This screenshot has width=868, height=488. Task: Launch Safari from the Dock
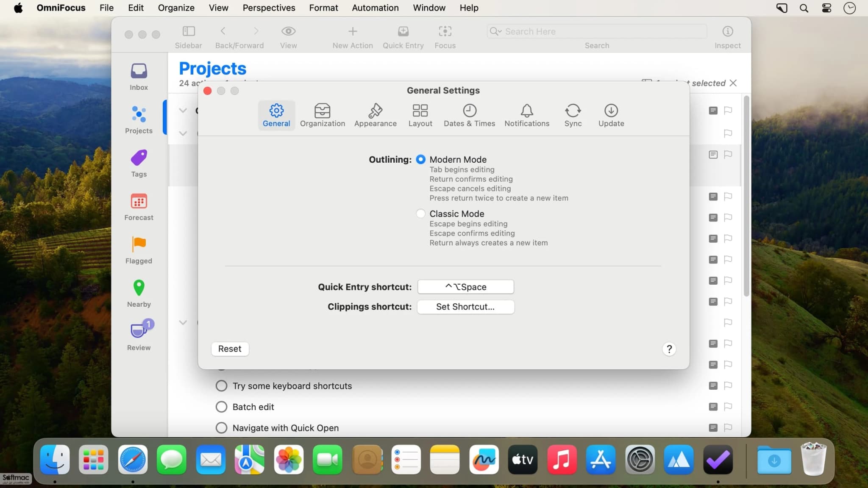coord(133,460)
